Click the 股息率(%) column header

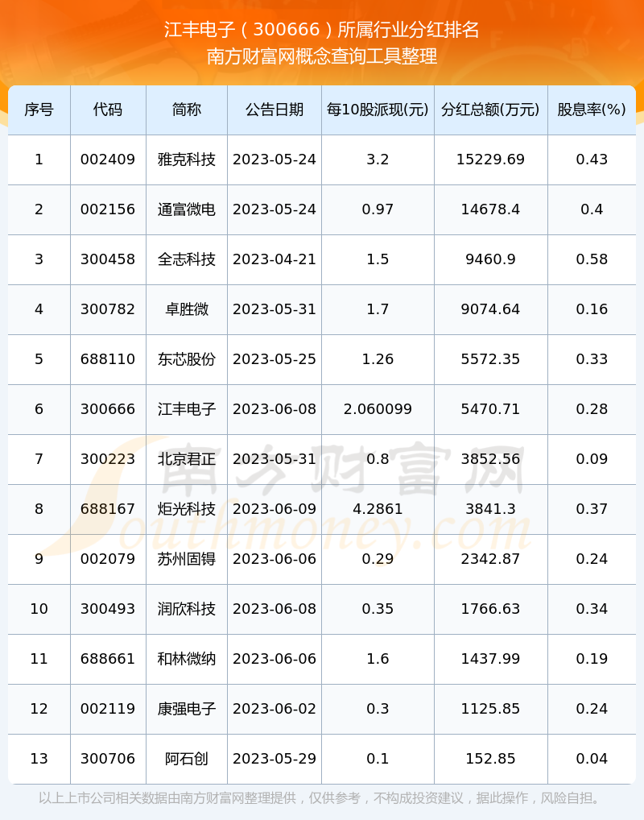coord(592,110)
